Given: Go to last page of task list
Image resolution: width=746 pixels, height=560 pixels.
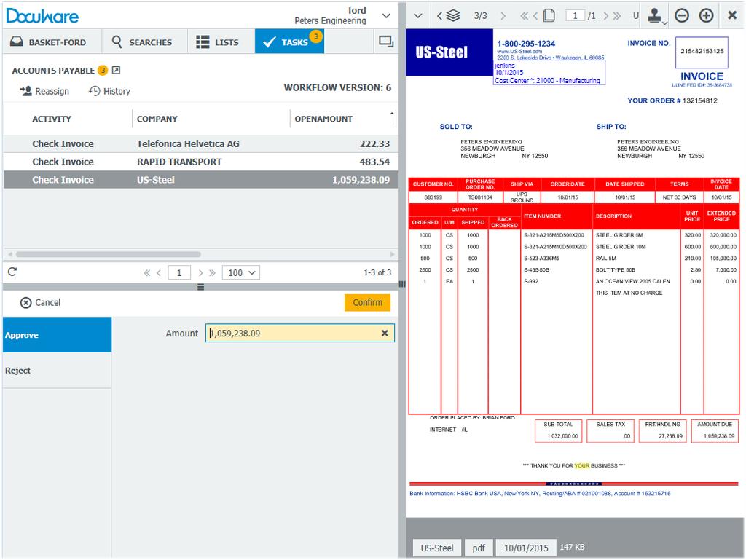Looking at the screenshot, I should [212, 273].
